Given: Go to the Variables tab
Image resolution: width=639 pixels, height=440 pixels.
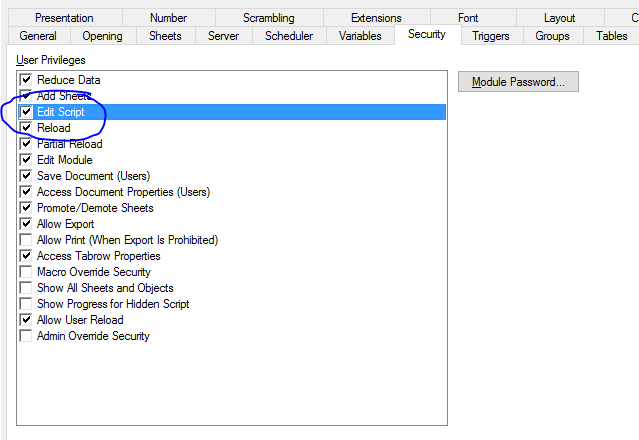Looking at the screenshot, I should click(360, 36).
